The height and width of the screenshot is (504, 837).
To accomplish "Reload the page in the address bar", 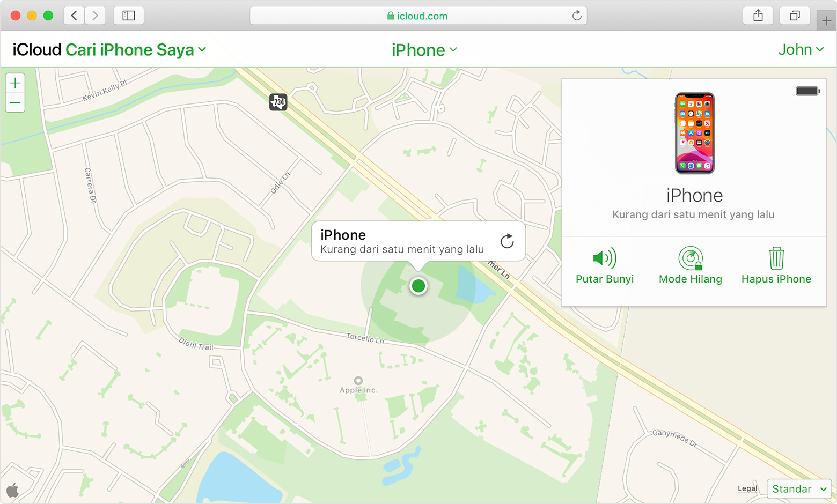I will (577, 16).
